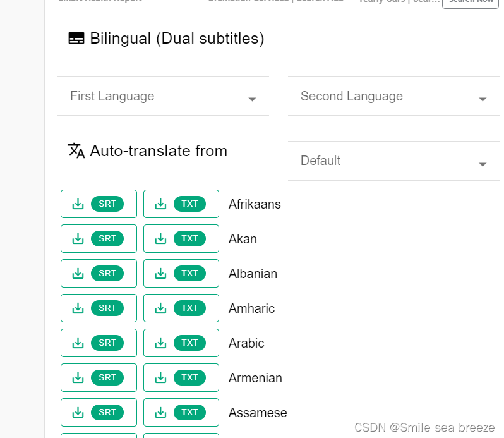504x438 pixels.
Task: Click the Akan language label
Action: pyautogui.click(x=243, y=239)
